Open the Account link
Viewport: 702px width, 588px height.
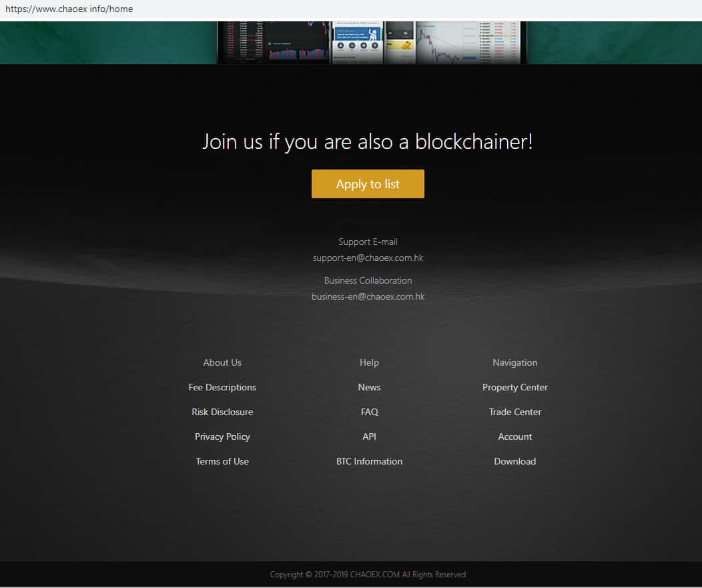click(515, 436)
